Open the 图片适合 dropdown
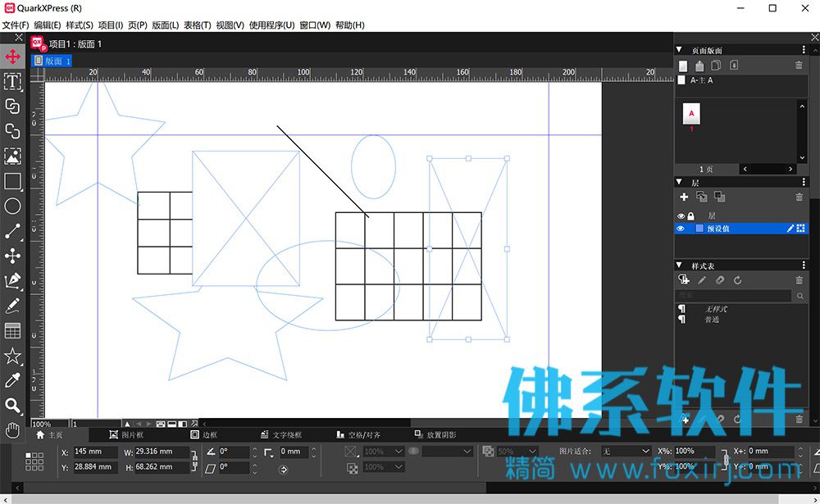This screenshot has height=504, width=820. (625, 452)
